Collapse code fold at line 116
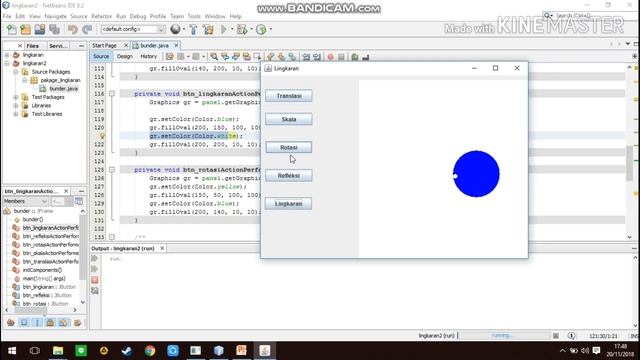640x360 pixels. [112, 94]
